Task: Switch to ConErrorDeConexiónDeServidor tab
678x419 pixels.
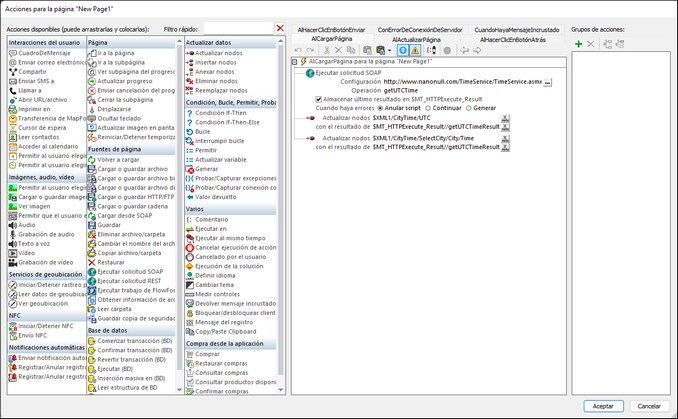Action: 420,30
